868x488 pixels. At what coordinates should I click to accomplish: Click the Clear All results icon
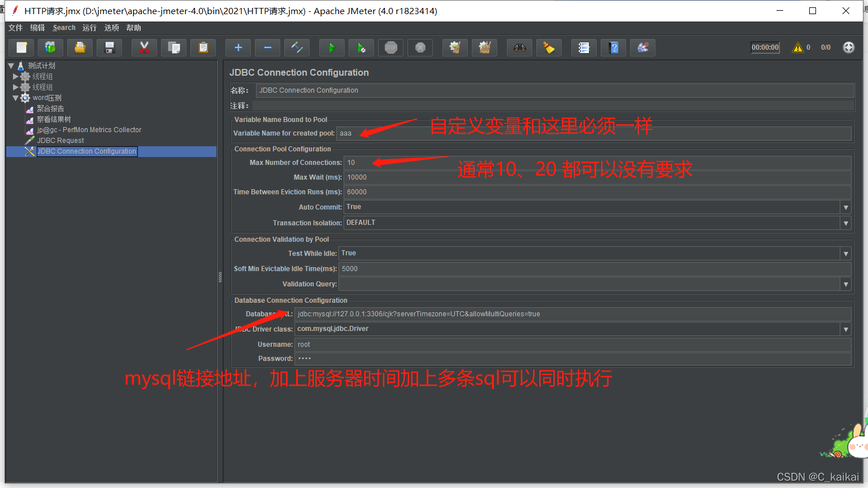(x=485, y=48)
